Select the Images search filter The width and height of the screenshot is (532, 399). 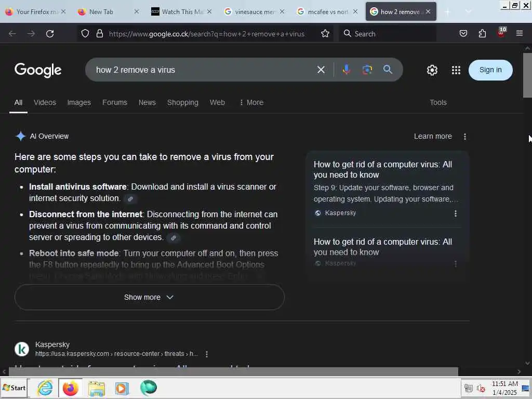(x=79, y=102)
